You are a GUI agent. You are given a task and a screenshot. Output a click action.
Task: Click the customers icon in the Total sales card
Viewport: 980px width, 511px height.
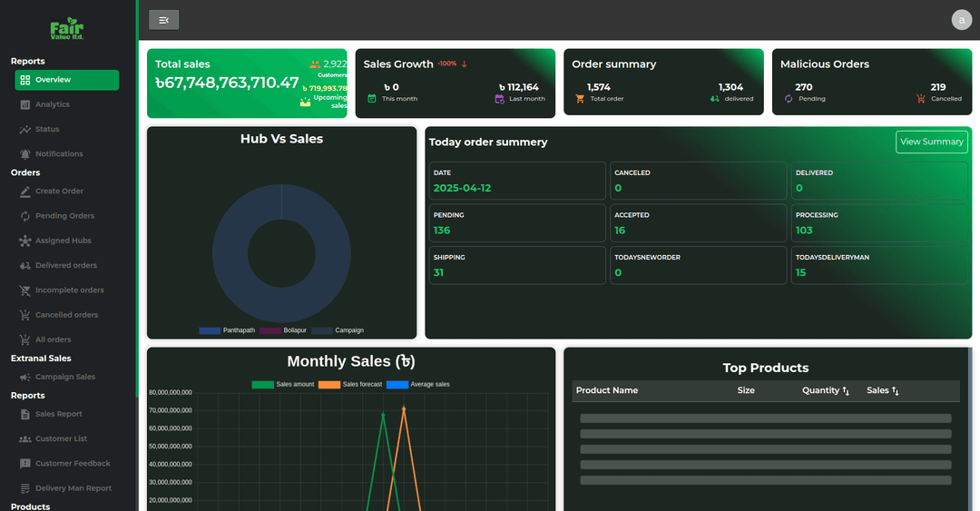point(315,64)
